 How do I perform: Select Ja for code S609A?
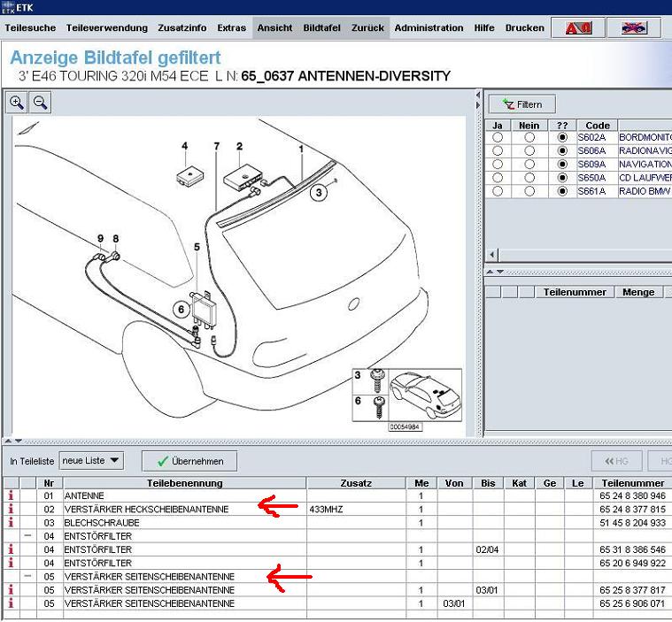pos(498,165)
